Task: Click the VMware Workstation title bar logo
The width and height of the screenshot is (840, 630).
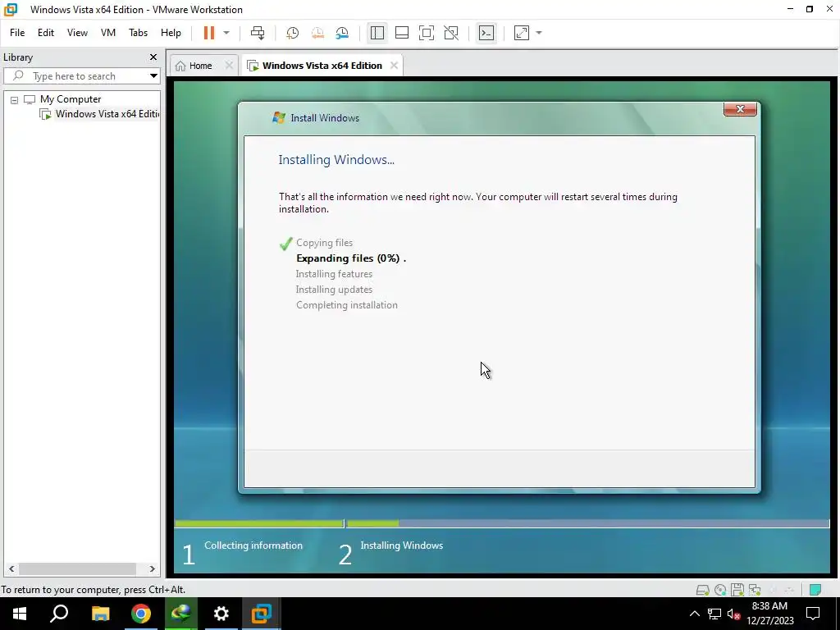Action: point(11,9)
